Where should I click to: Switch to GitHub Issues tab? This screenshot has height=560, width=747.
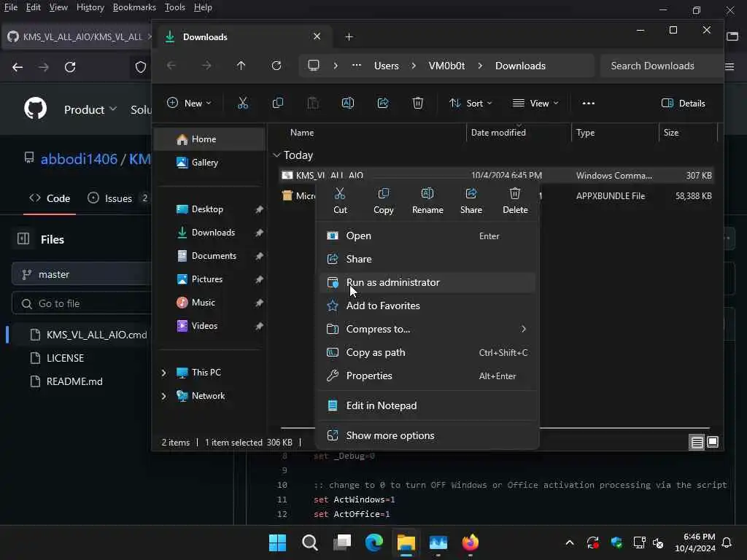[117, 198]
